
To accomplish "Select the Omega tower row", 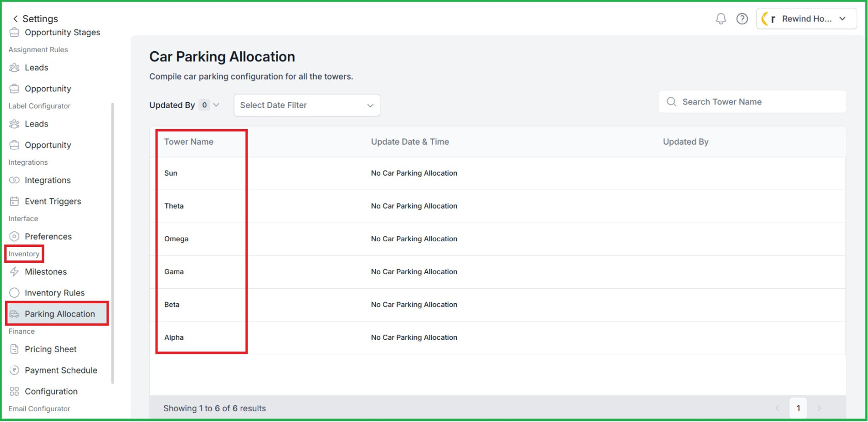I will coord(498,239).
